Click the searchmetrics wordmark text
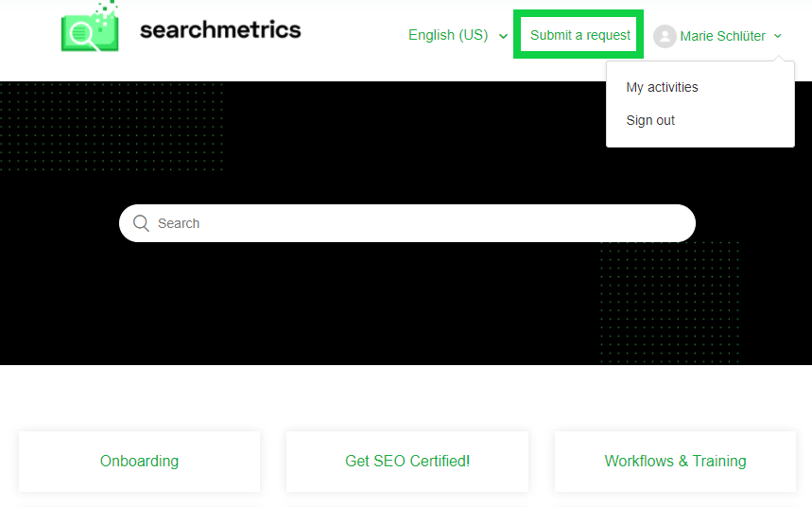This screenshot has height=507, width=812. point(220,29)
